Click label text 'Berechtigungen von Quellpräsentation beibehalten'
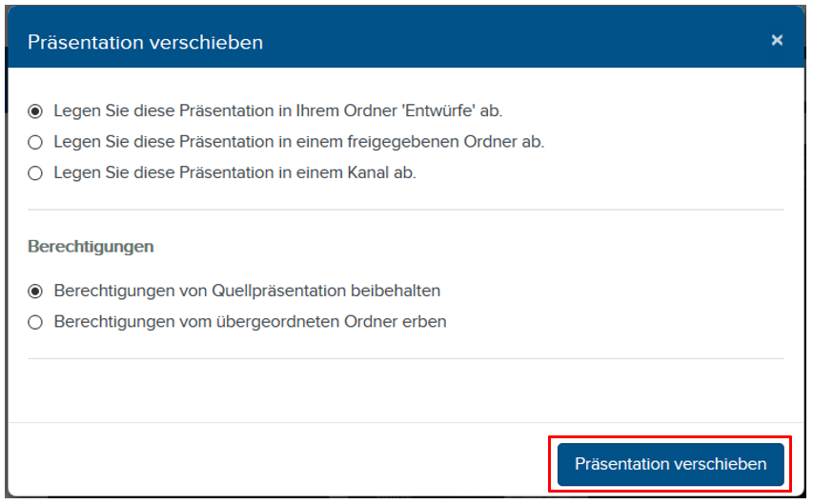This screenshot has width=813, height=504. click(x=247, y=291)
